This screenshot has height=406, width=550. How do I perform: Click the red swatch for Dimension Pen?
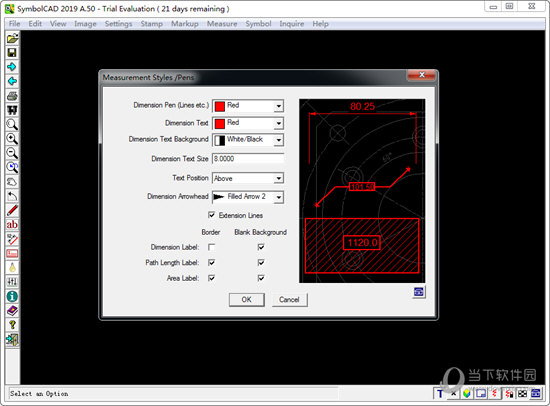(x=220, y=106)
